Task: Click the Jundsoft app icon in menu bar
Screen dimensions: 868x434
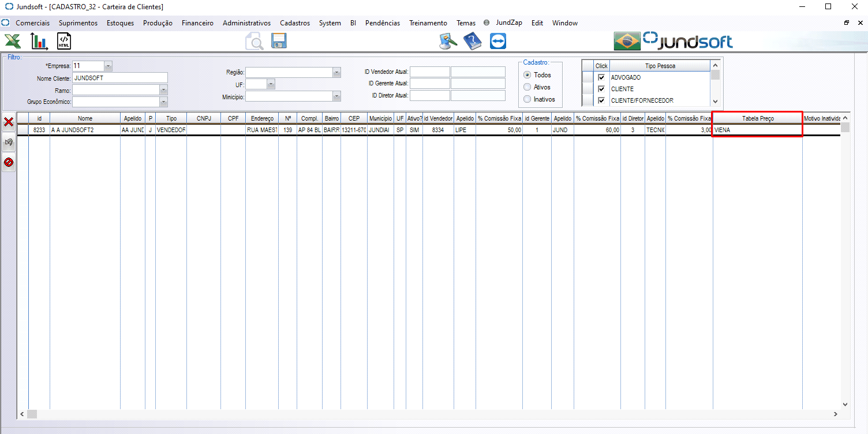Action: (x=6, y=23)
